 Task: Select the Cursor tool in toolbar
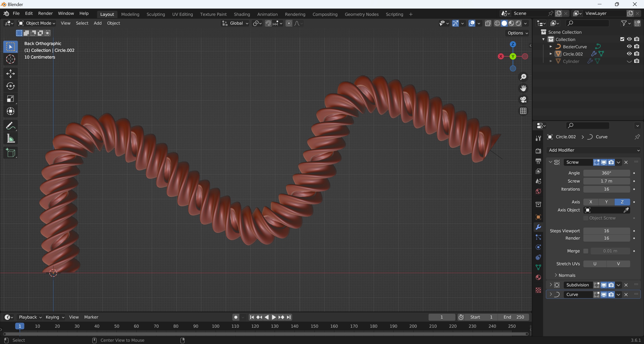pyautogui.click(x=11, y=59)
